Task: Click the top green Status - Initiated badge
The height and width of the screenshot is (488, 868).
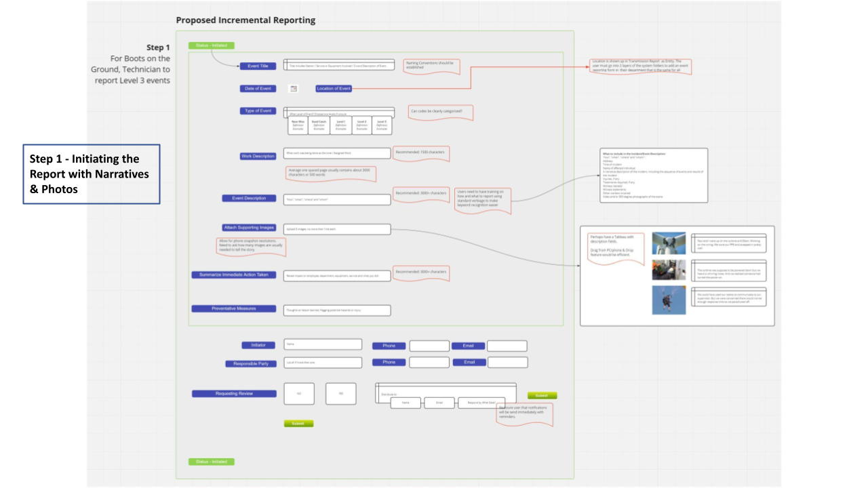Action: click(x=211, y=45)
